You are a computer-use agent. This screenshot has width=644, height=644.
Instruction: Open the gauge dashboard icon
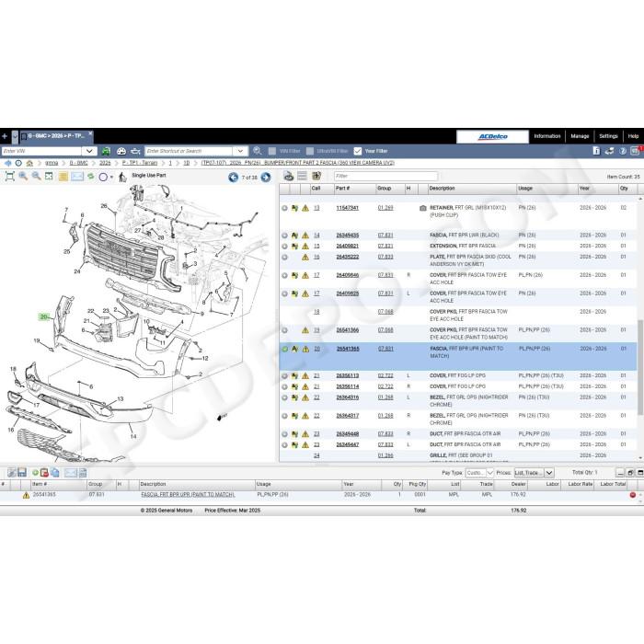pos(121,151)
